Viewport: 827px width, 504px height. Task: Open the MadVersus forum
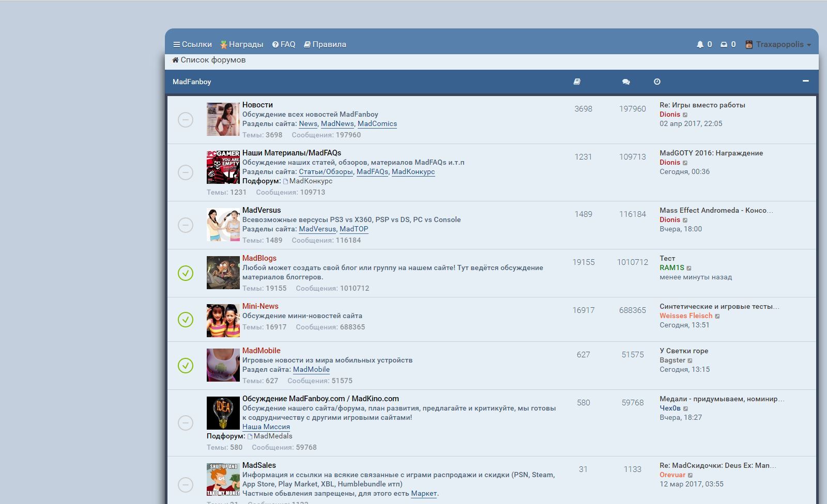coord(262,210)
